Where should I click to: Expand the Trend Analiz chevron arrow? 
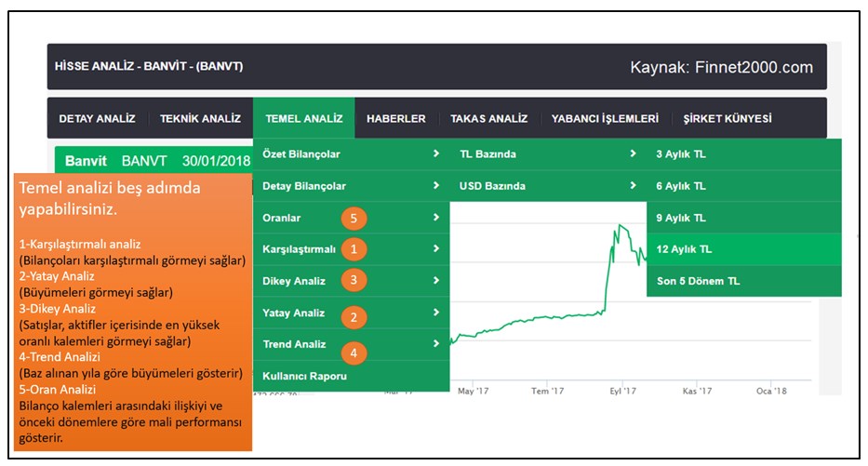[x=436, y=344]
